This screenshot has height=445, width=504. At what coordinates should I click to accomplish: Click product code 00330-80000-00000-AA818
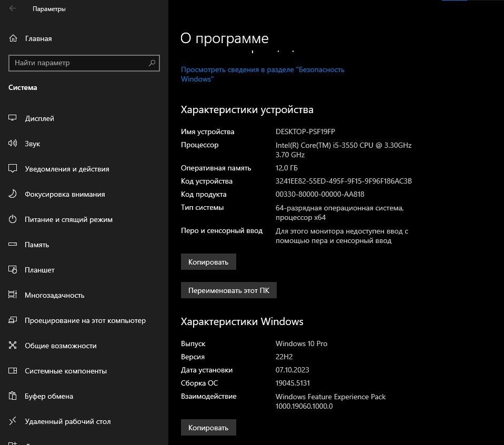(x=320, y=194)
